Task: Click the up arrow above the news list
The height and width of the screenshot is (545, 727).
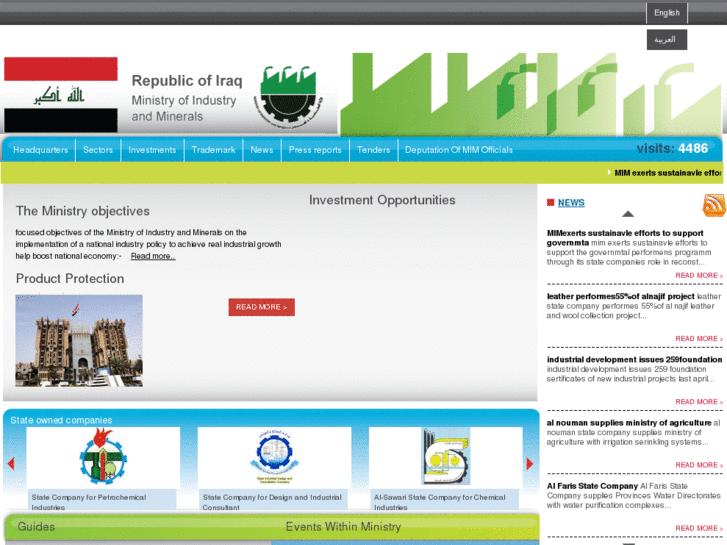Action: tap(628, 214)
